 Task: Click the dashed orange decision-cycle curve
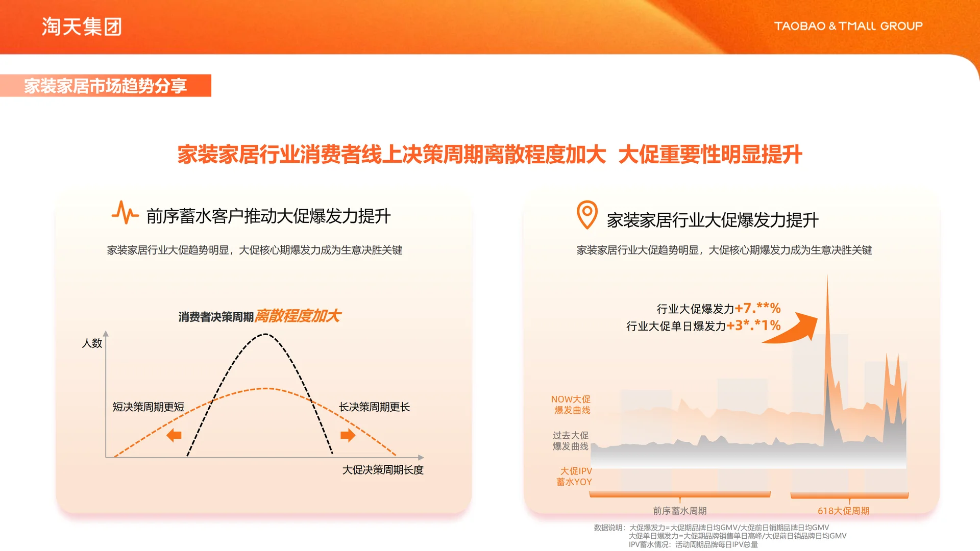click(x=265, y=388)
